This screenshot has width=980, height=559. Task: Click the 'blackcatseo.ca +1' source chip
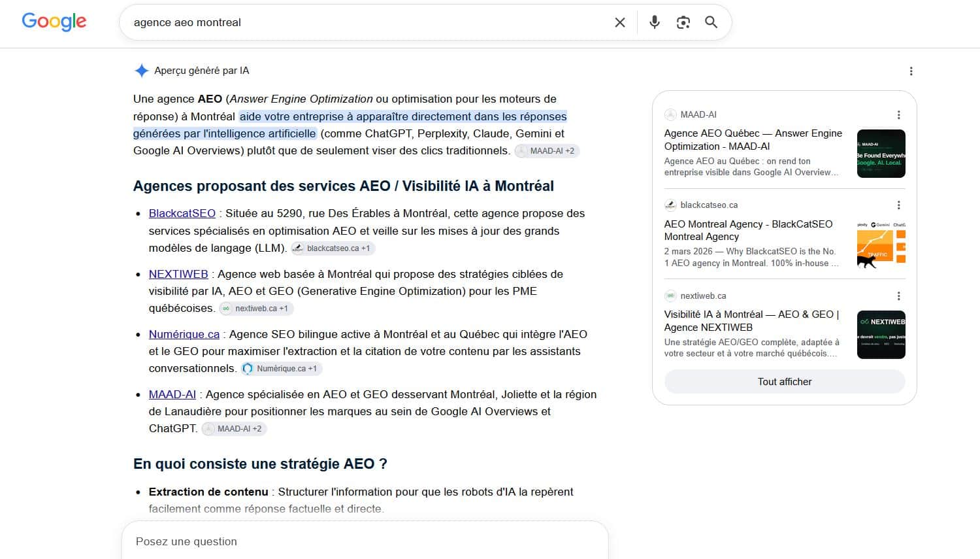pos(333,248)
